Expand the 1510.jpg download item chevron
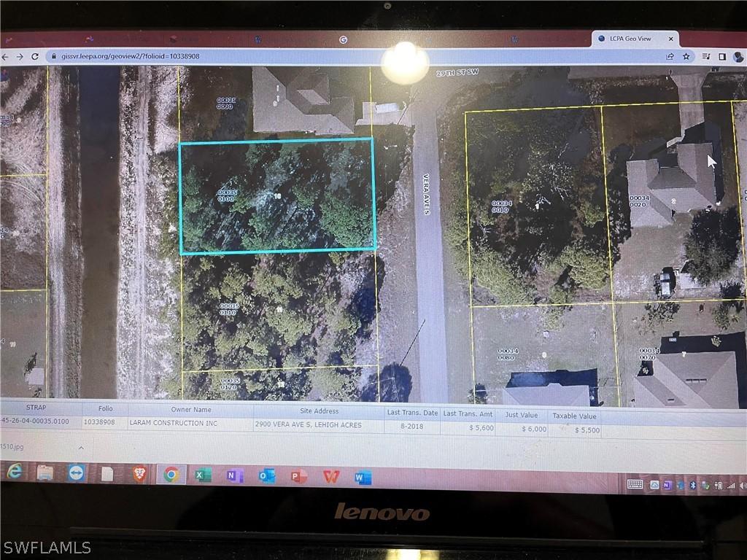Viewport: 747px width, 560px height. [81, 447]
